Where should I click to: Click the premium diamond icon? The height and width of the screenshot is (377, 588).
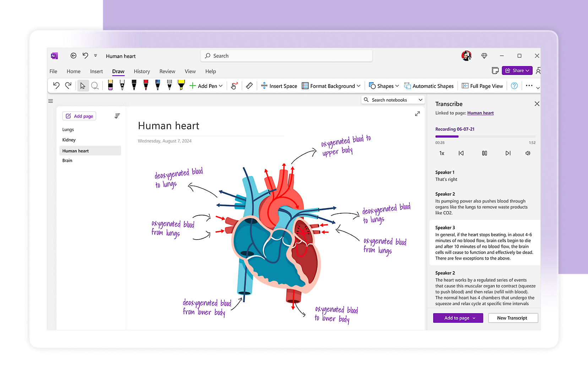[x=484, y=56]
